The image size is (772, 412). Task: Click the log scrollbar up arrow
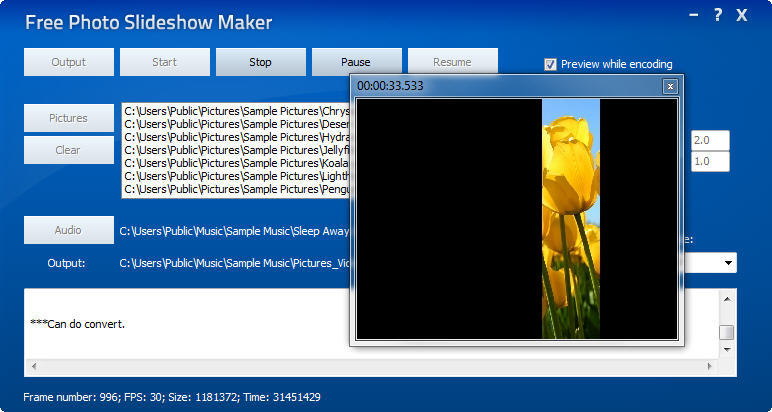727,299
